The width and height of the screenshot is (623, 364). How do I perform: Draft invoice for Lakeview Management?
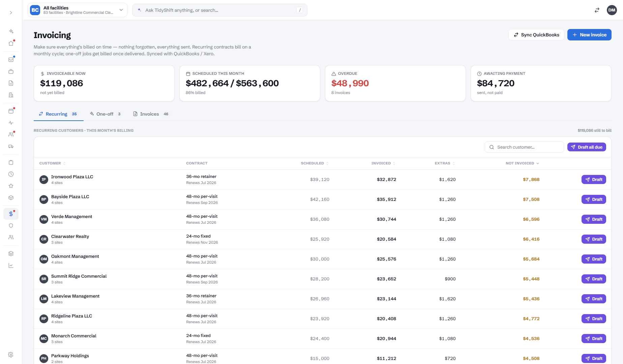[x=594, y=299]
